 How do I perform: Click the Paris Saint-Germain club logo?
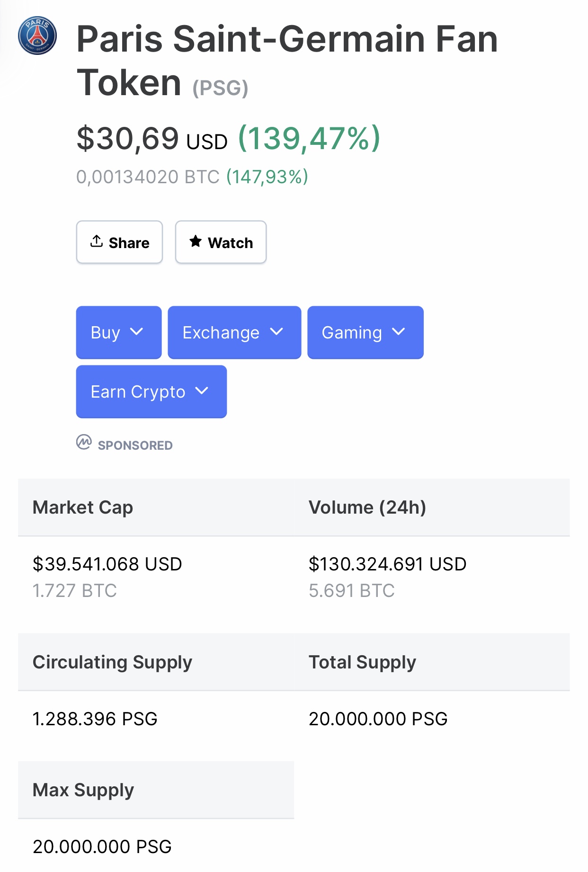pos(37,36)
